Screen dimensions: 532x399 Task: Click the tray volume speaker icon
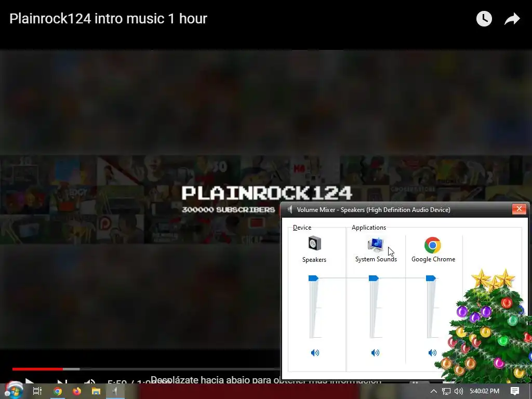tap(458, 391)
